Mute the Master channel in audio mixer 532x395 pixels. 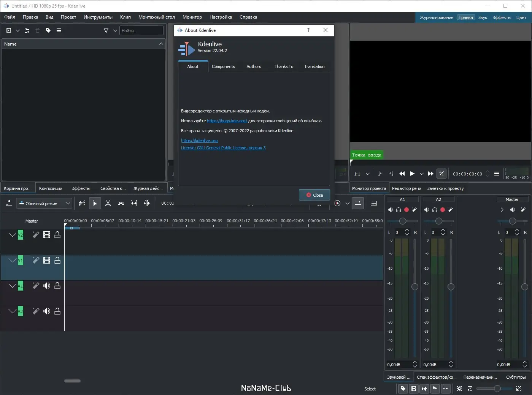pyautogui.click(x=513, y=210)
